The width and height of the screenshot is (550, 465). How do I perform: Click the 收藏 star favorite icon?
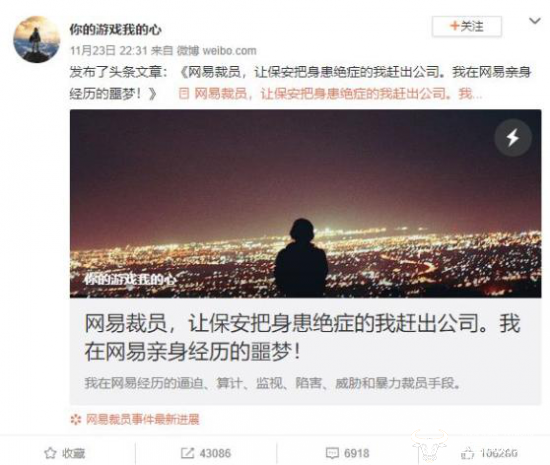pyautogui.click(x=50, y=453)
